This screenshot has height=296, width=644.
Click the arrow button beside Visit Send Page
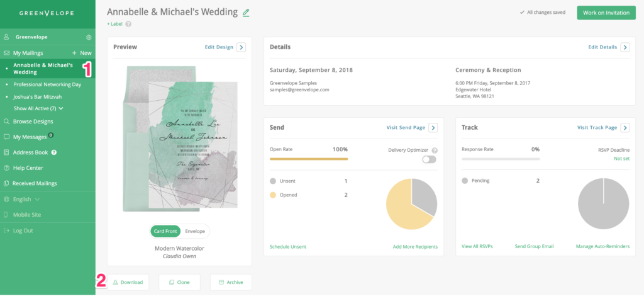click(433, 128)
